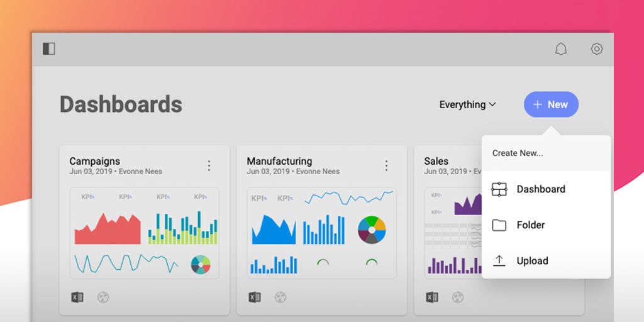Open Campaigns card options menu
Screen dimensions: 644x322
tap(209, 165)
